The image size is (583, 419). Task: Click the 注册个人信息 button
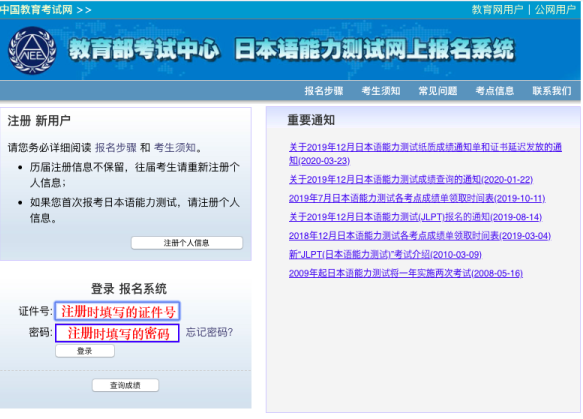[x=187, y=243]
